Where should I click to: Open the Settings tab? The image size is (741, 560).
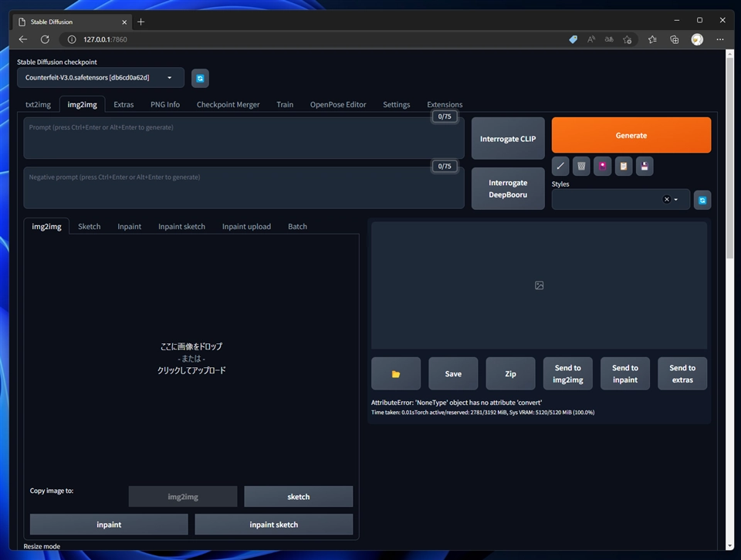397,104
